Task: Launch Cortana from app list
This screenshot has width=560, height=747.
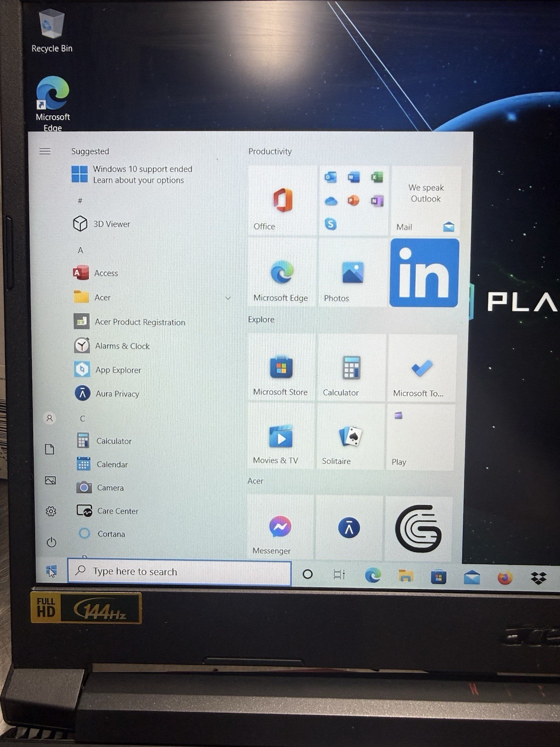Action: click(x=102, y=533)
